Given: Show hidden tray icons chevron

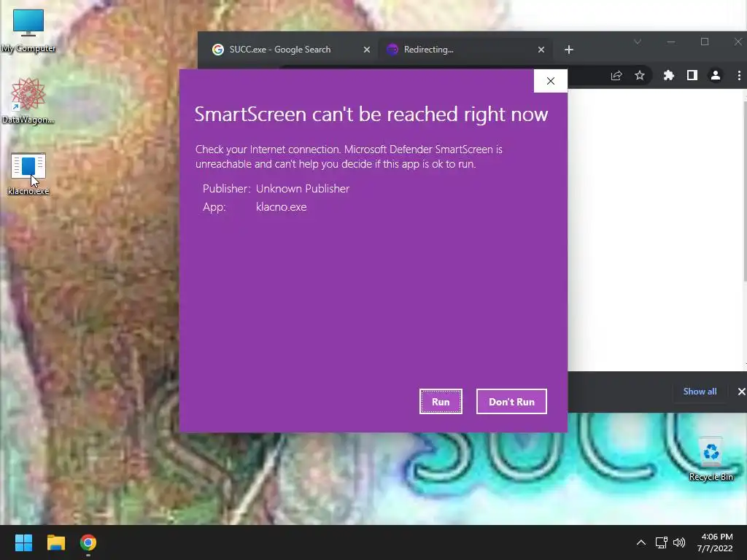Looking at the screenshot, I should click(x=641, y=542).
